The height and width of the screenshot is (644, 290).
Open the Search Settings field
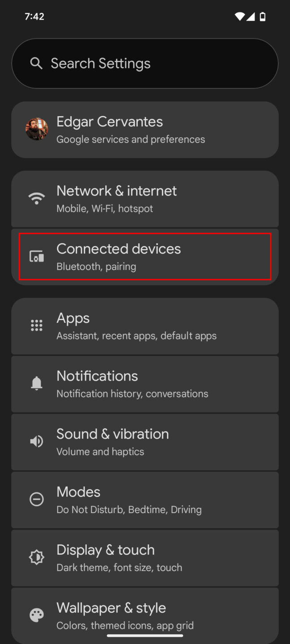pyautogui.click(x=145, y=63)
